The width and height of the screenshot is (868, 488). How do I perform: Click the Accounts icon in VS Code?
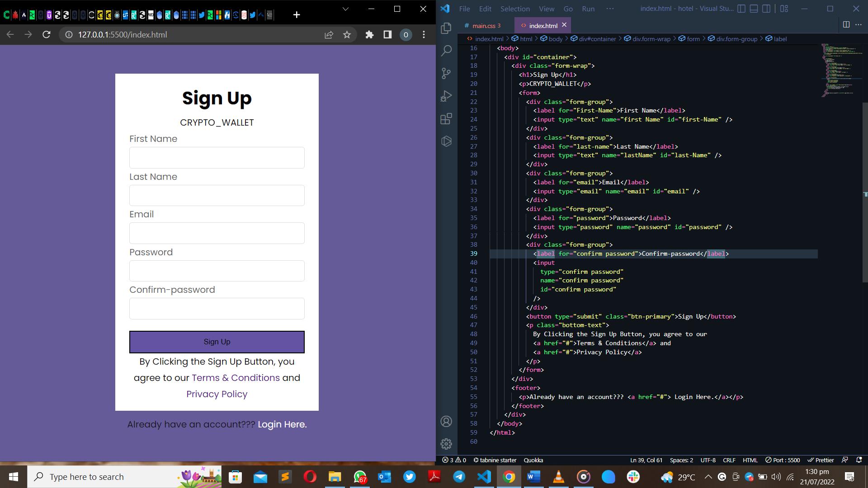click(446, 421)
